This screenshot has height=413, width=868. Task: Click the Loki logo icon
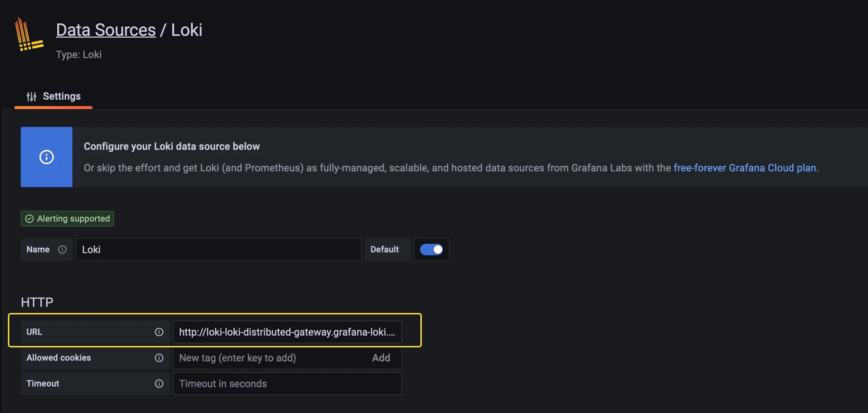pyautogui.click(x=29, y=35)
